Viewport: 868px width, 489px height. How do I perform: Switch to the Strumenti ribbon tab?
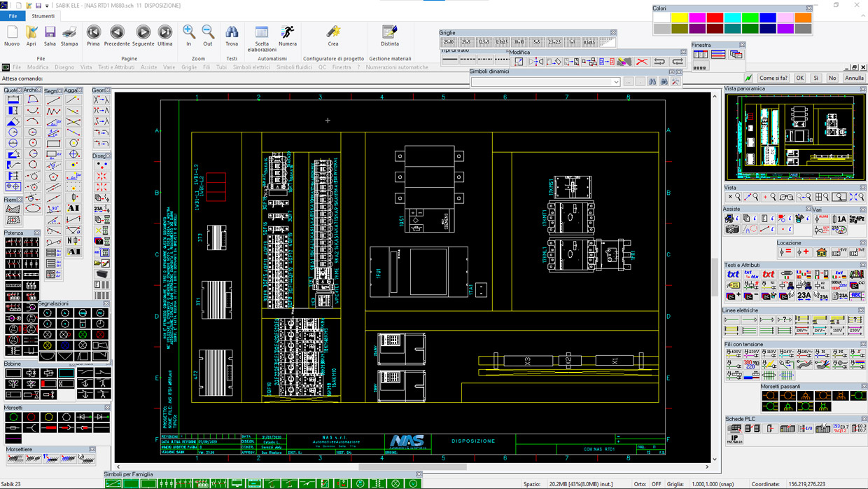(43, 16)
